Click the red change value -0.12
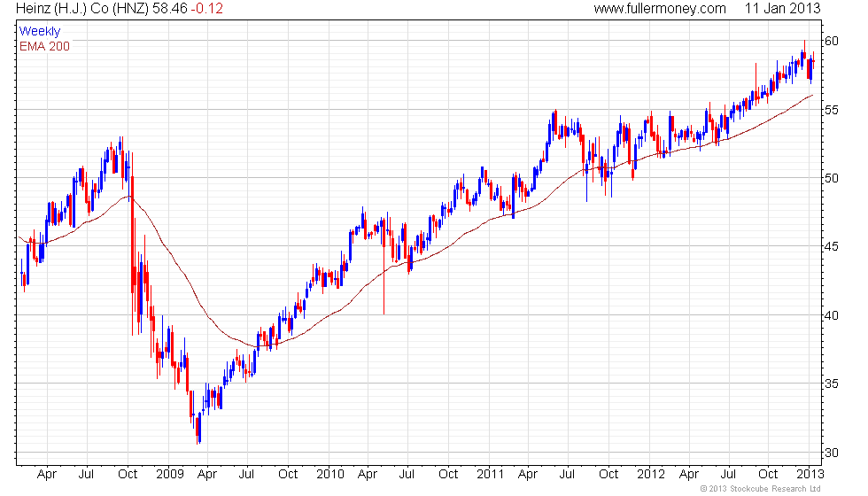The height and width of the screenshot is (496, 868). pyautogui.click(x=206, y=8)
